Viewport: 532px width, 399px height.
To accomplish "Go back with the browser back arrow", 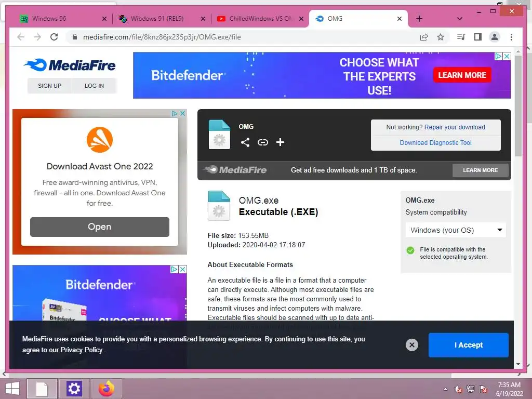I will pos(21,37).
